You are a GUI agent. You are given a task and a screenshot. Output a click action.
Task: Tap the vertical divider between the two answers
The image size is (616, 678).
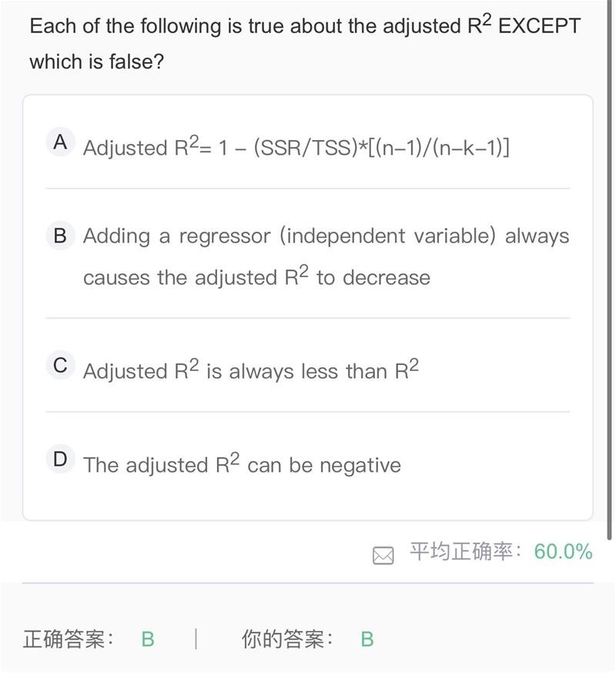[x=196, y=639]
